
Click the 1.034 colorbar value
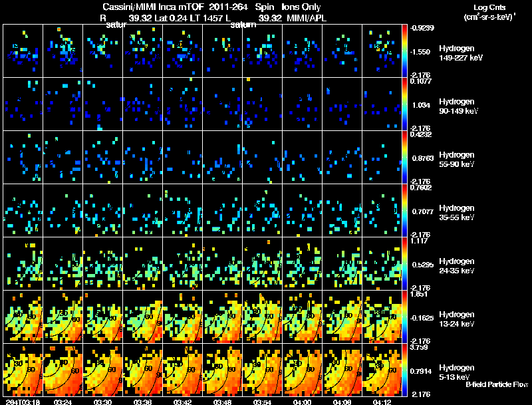tap(422, 105)
